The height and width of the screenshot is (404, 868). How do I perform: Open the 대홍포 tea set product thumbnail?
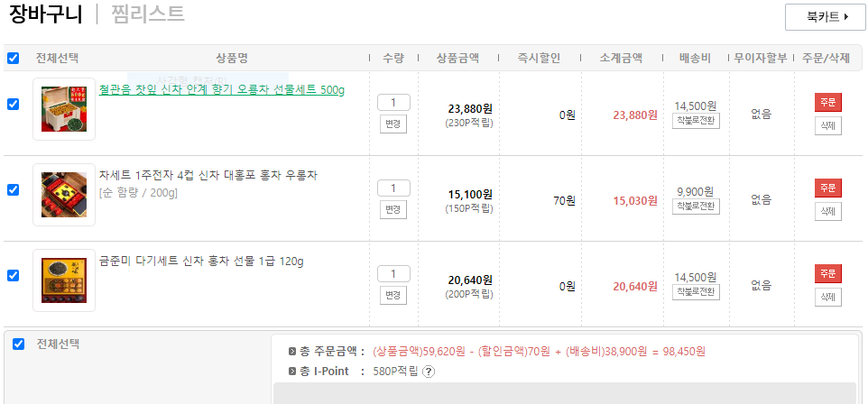[x=64, y=195]
